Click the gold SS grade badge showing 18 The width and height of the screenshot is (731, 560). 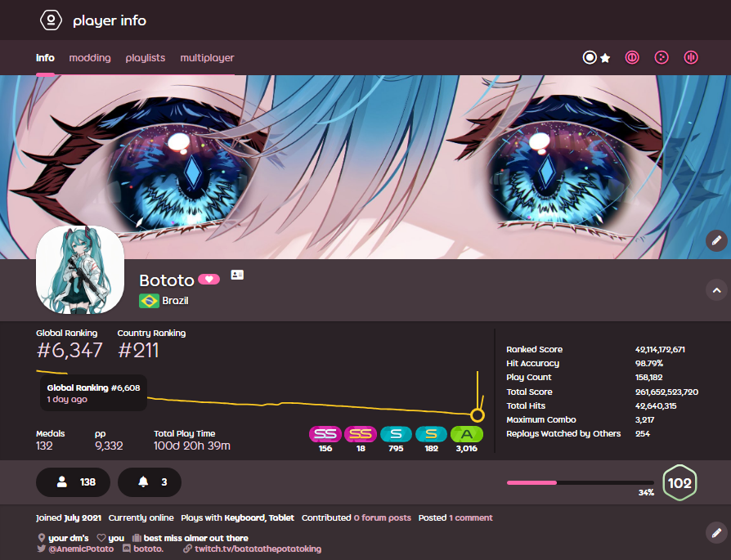point(361,434)
